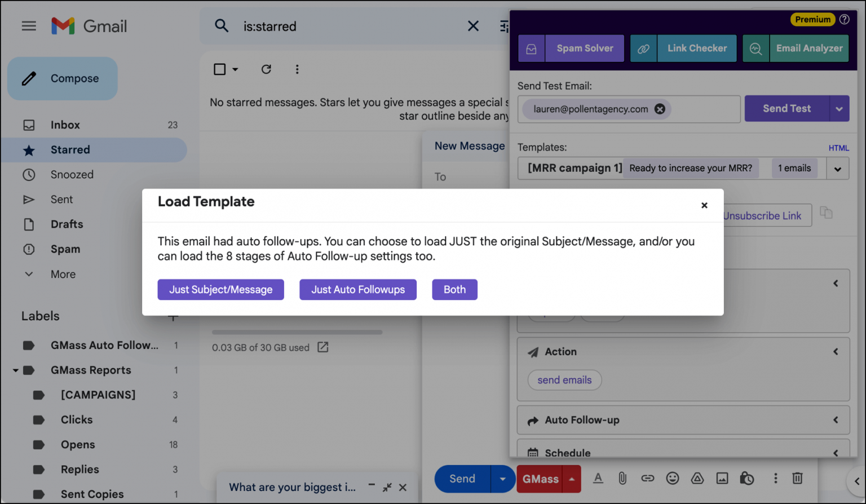
Task: Launch the Email Analyzer
Action: click(809, 48)
